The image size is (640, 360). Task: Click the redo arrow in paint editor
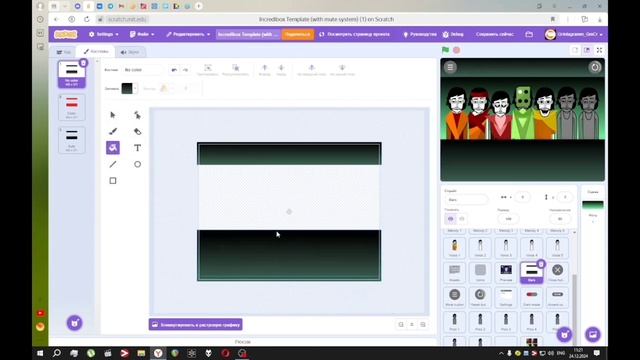[185, 70]
